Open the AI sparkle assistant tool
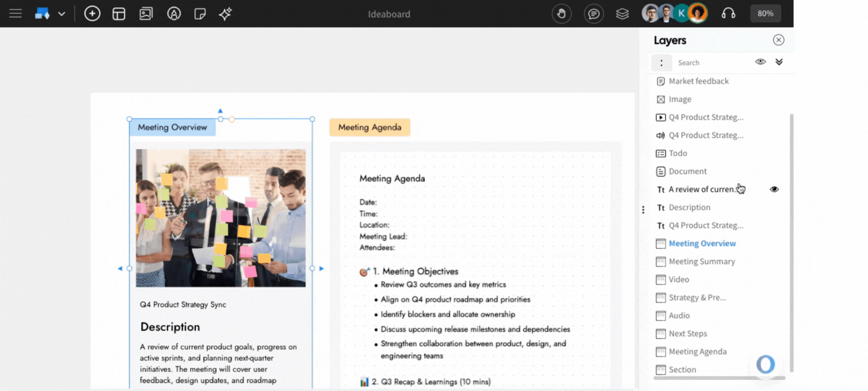 225,14
